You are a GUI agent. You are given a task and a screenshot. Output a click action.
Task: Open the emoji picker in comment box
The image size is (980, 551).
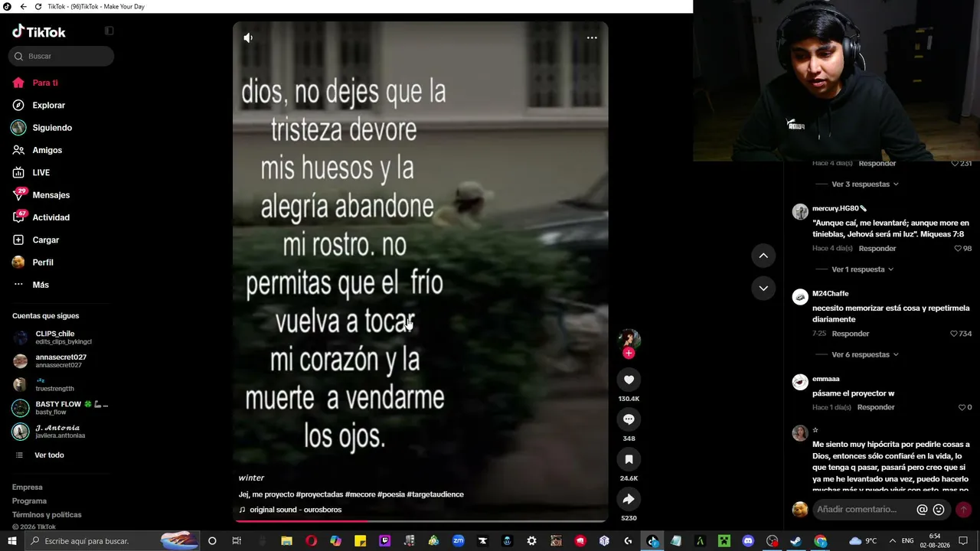(x=939, y=510)
